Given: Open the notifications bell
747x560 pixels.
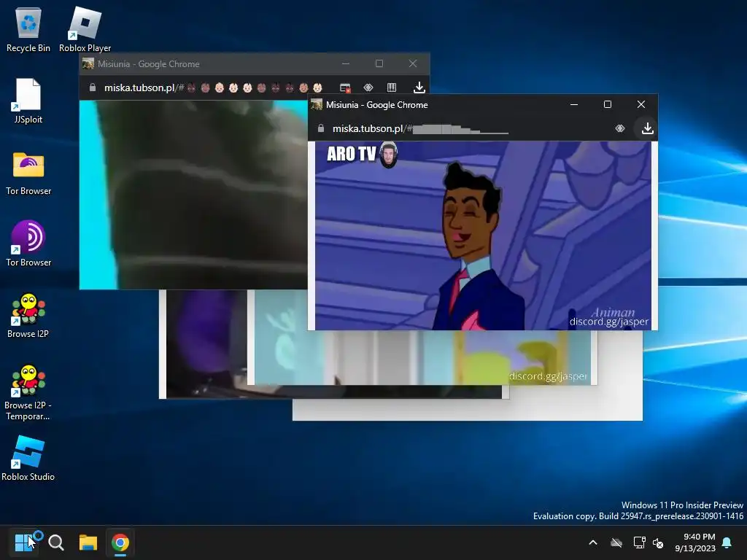Looking at the screenshot, I should (x=727, y=542).
